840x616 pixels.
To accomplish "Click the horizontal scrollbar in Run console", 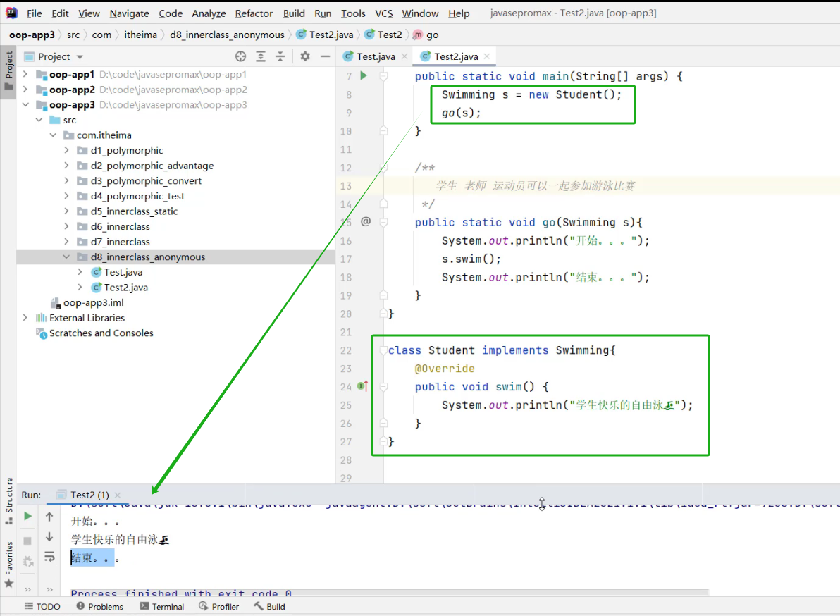I will click(390, 593).
